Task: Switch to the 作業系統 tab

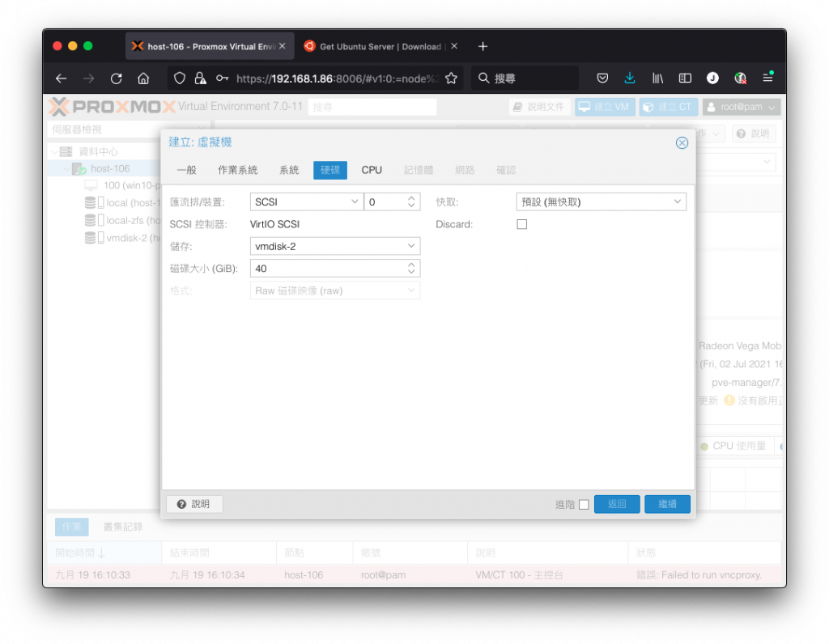Action: [238, 170]
